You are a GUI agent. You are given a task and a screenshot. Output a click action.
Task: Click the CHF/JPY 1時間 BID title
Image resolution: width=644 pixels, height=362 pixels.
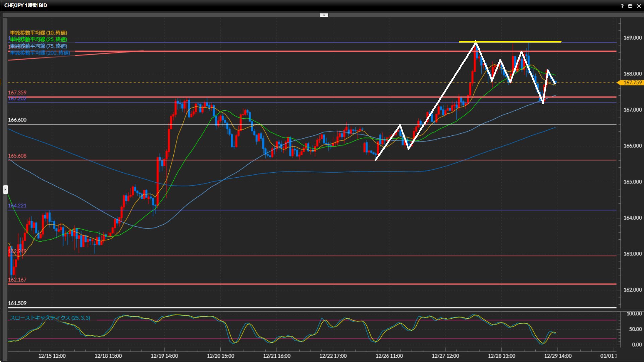click(x=25, y=5)
